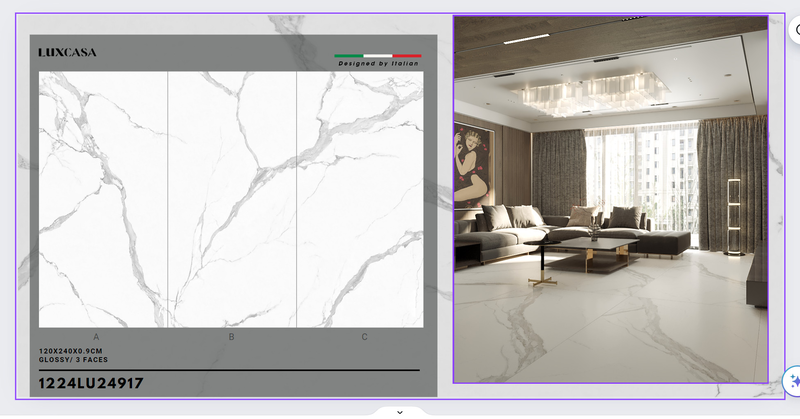
Task: Select the 'Designed by Italian' caption
Action: click(x=378, y=64)
